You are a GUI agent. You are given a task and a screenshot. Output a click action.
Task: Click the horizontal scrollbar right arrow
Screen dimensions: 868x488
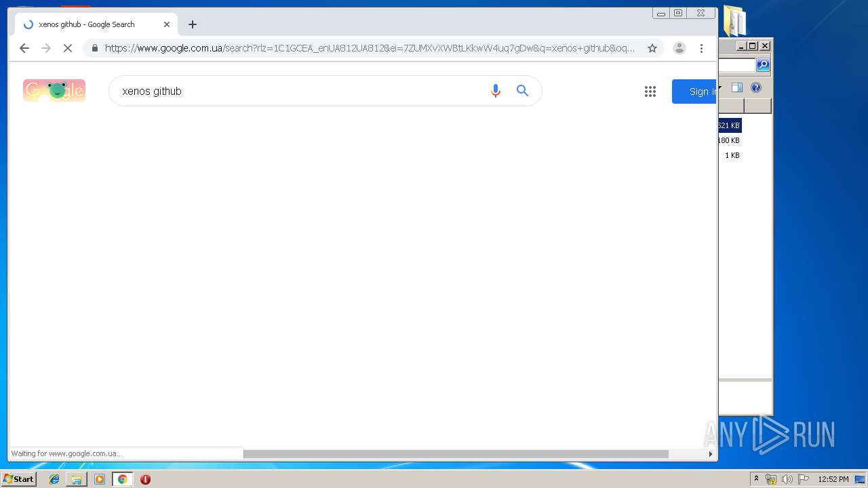711,454
